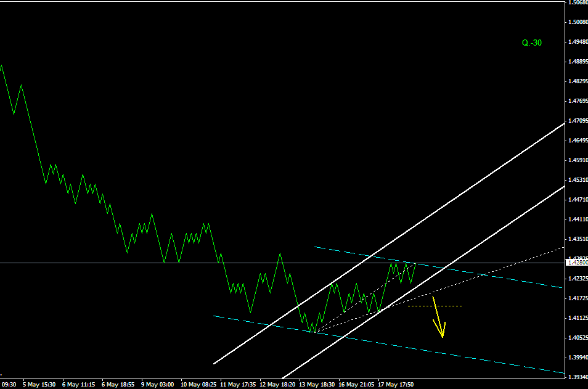The image size is (588, 389).
Task: Select price 1.44110 on the scale
Action: [x=578, y=219]
